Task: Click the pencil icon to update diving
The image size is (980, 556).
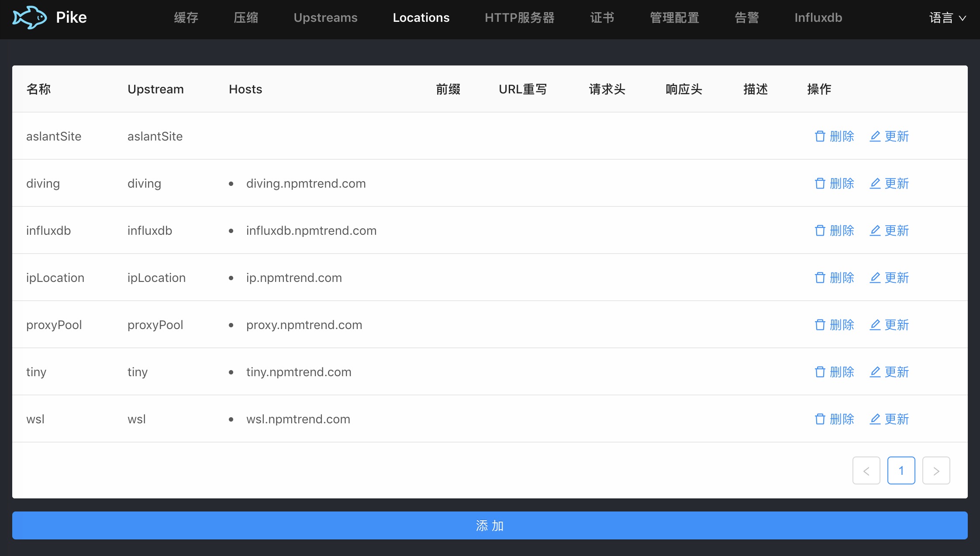Action: [875, 184]
